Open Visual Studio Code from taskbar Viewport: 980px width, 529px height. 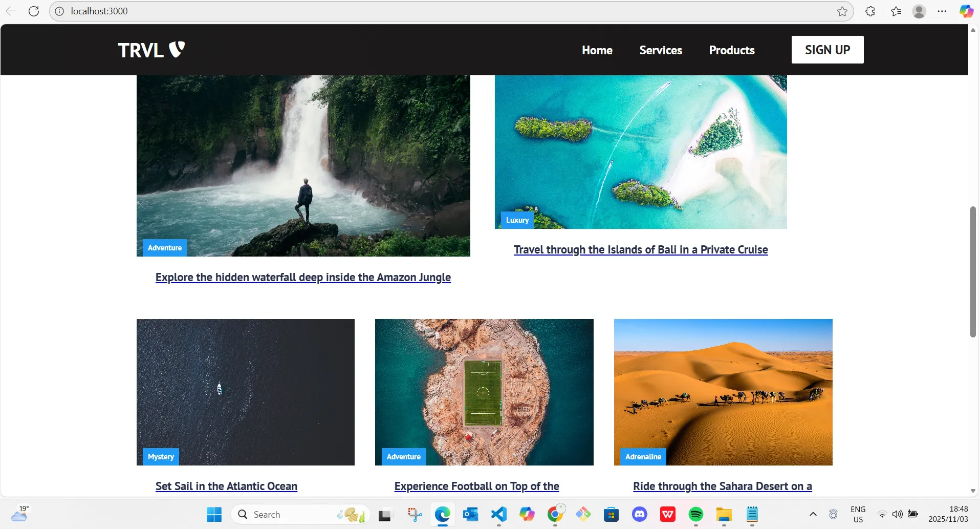click(498, 514)
